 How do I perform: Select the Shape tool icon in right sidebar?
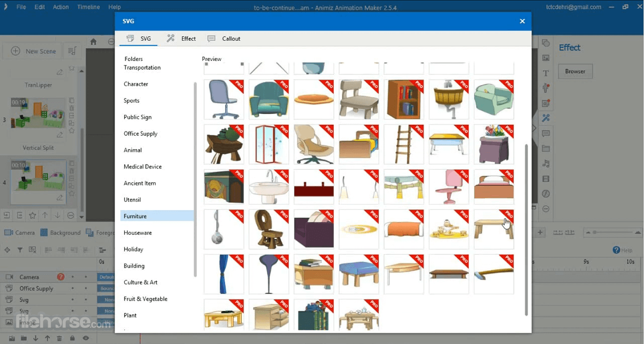pyautogui.click(x=546, y=43)
